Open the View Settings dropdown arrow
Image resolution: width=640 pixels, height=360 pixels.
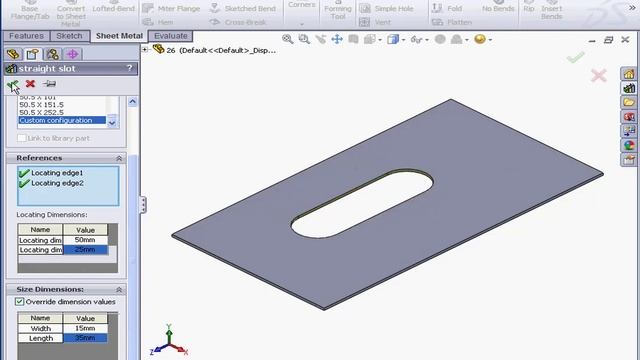click(490, 40)
